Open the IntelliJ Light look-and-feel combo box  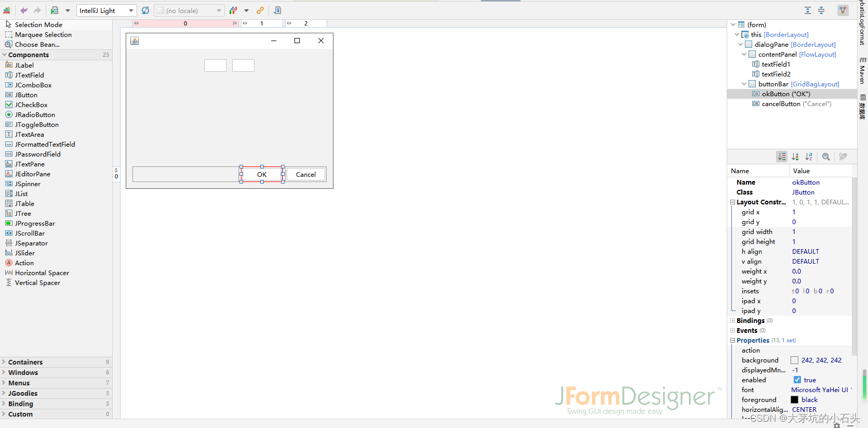[106, 10]
